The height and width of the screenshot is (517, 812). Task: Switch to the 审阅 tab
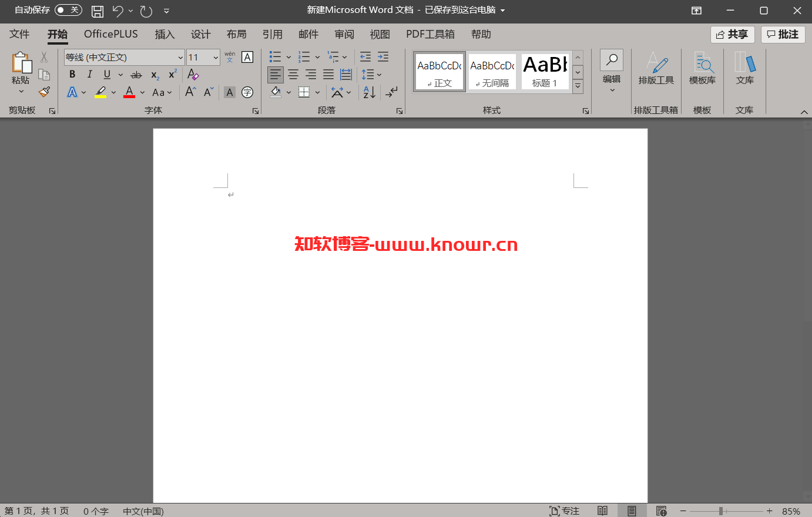pos(344,34)
